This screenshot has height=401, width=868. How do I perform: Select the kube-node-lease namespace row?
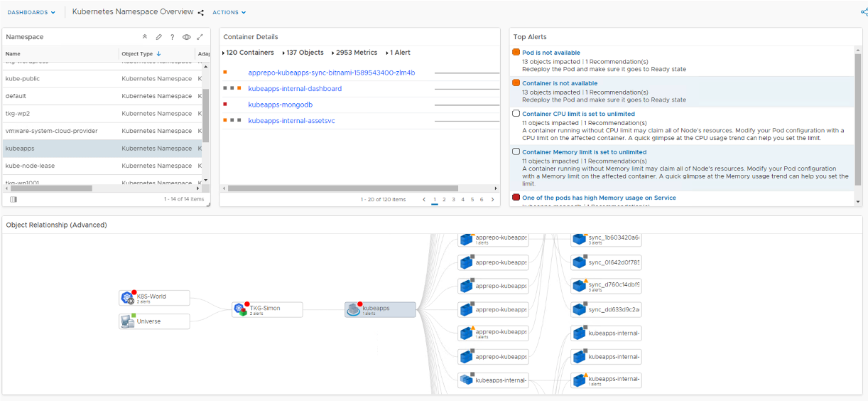[x=103, y=166]
